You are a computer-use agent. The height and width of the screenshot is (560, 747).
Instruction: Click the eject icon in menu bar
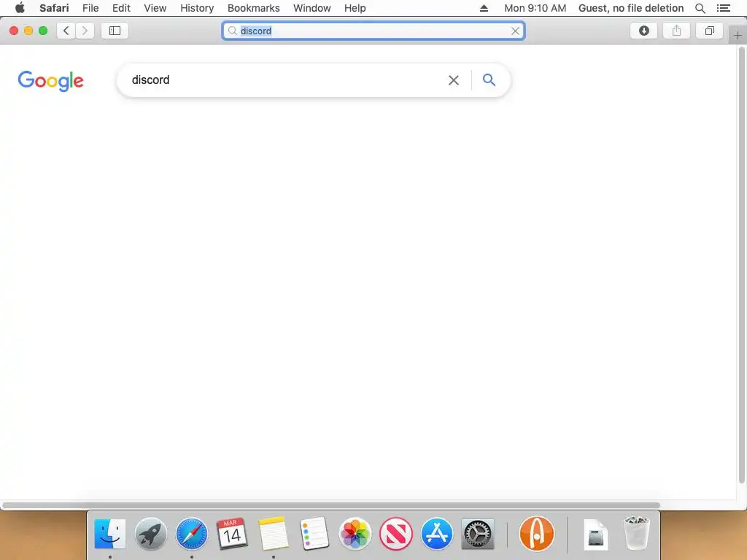[x=484, y=8]
